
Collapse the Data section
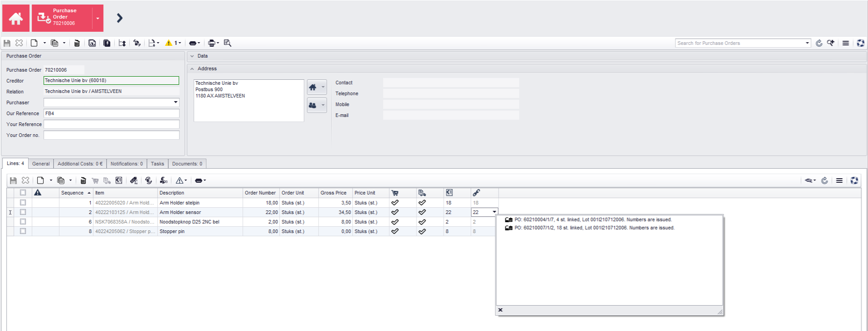192,56
